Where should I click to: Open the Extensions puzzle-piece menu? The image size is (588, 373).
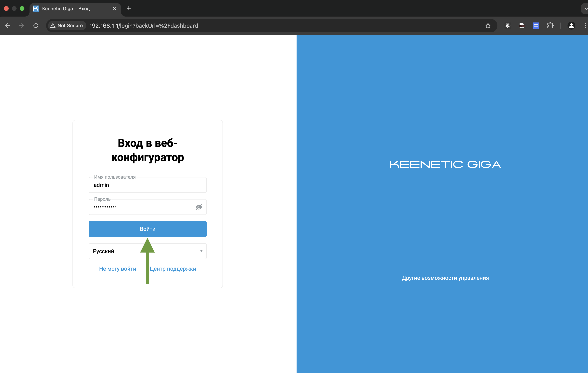click(550, 26)
